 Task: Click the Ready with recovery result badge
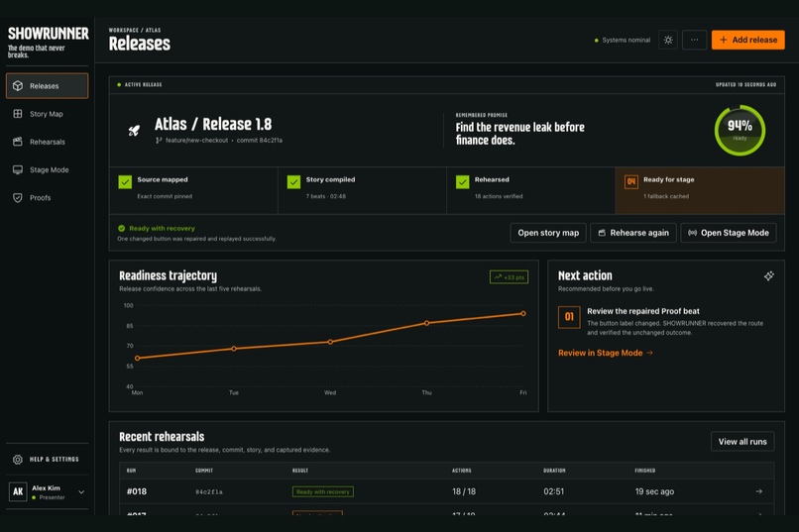click(323, 491)
